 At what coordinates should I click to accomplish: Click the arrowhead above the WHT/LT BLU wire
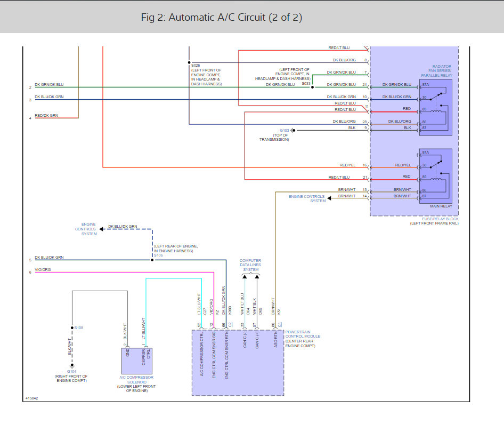[245, 276]
